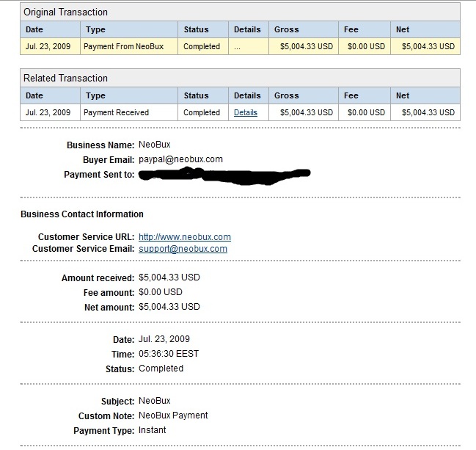Screen dimensions: 476x450
Task: Click Jul. 23, 2009 in Payment Received row
Action: click(x=48, y=113)
